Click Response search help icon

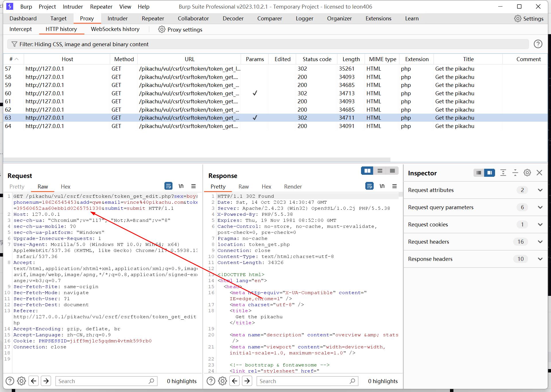point(211,381)
